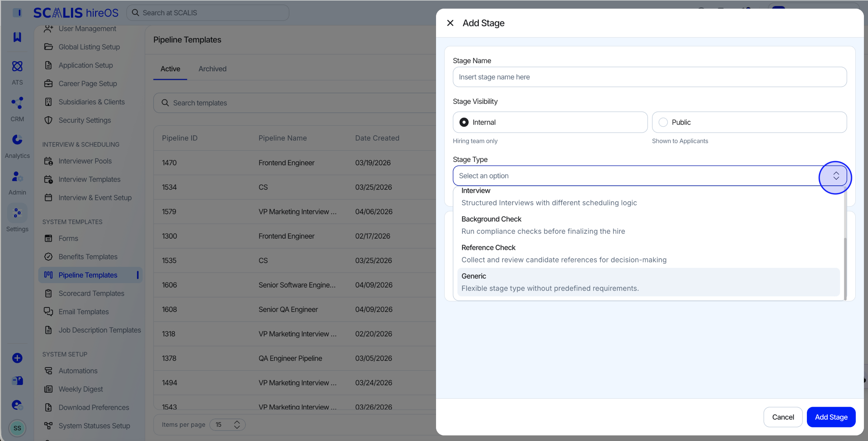The width and height of the screenshot is (868, 441).
Task: Select the Public visibility radio button
Action: click(663, 122)
